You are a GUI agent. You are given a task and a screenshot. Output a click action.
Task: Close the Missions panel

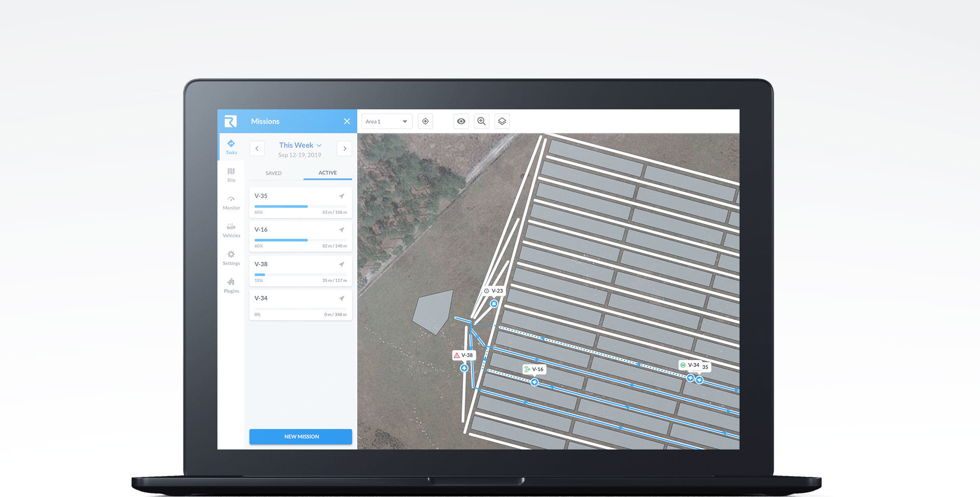point(347,121)
